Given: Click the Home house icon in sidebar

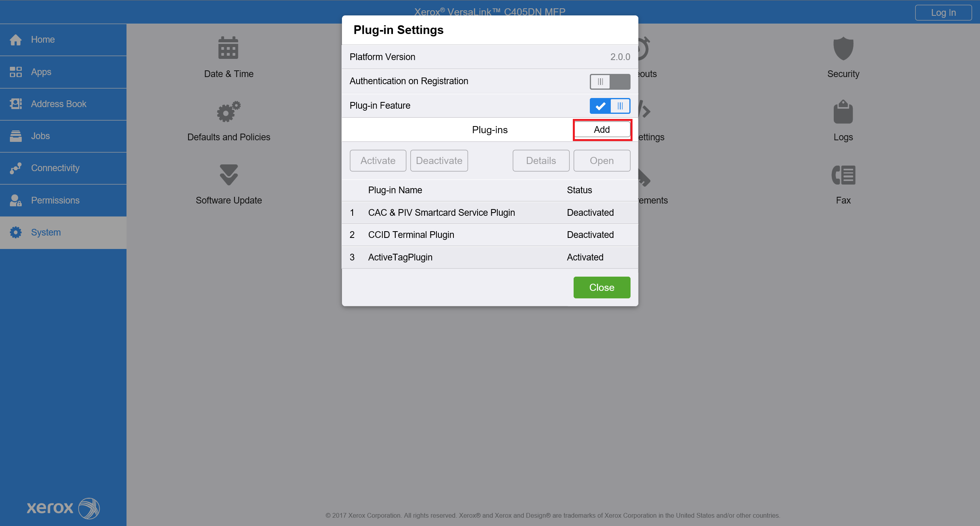Looking at the screenshot, I should [16, 40].
